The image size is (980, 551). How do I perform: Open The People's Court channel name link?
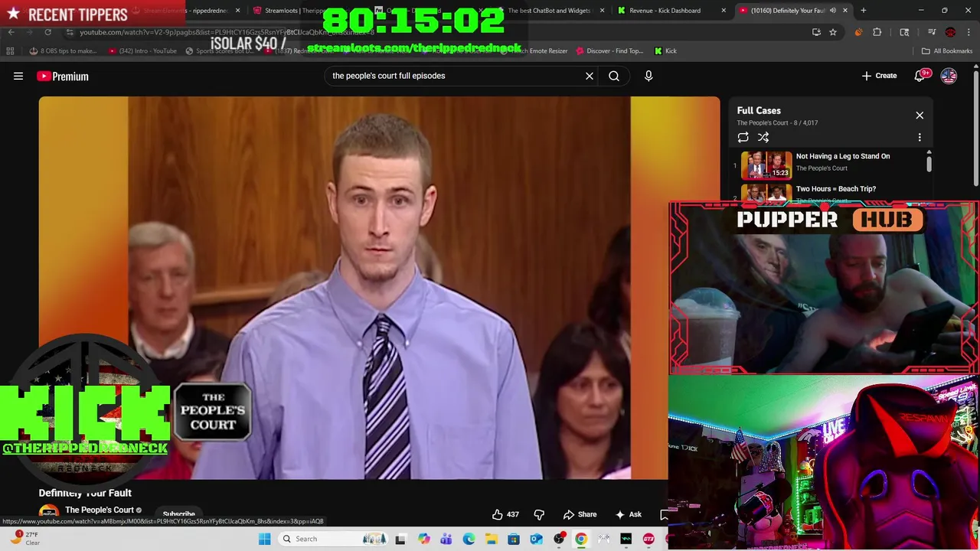100,510
